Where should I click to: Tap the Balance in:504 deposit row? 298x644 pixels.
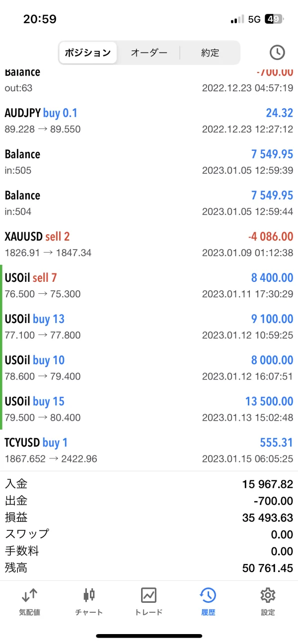point(149,203)
